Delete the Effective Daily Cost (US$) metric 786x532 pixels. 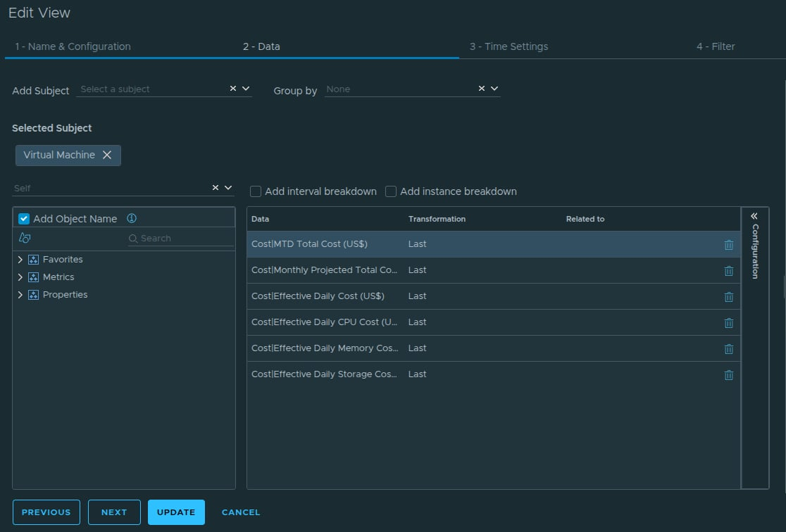(729, 296)
